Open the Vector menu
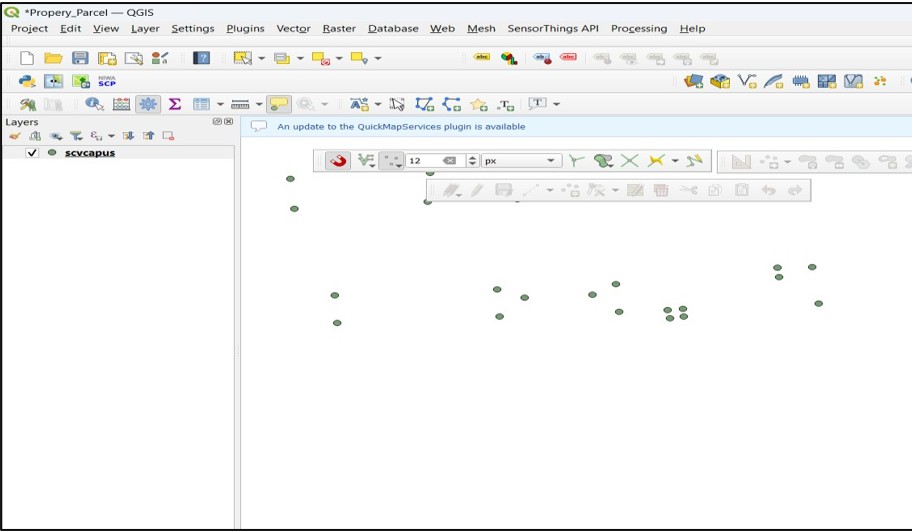The image size is (912, 532). tap(293, 28)
